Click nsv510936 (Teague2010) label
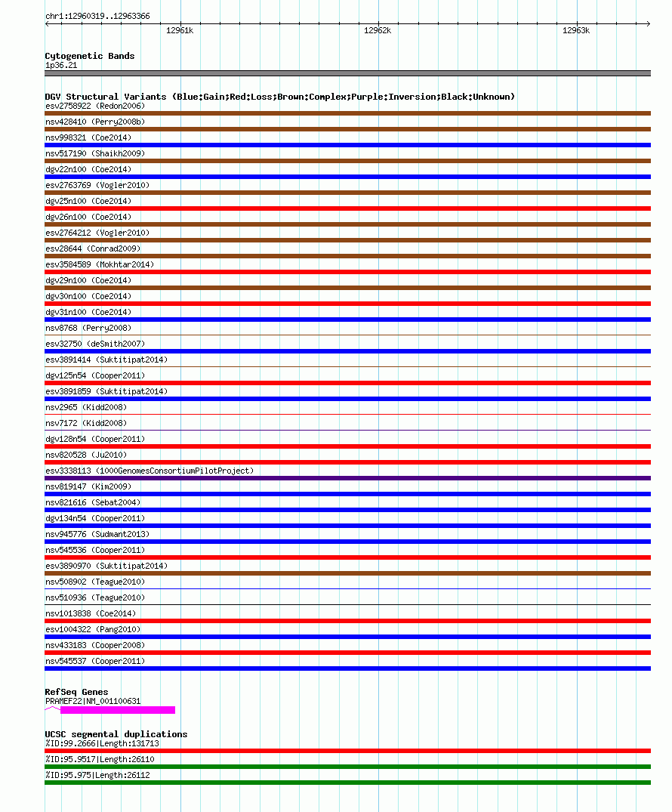672x812 pixels. coord(95,597)
